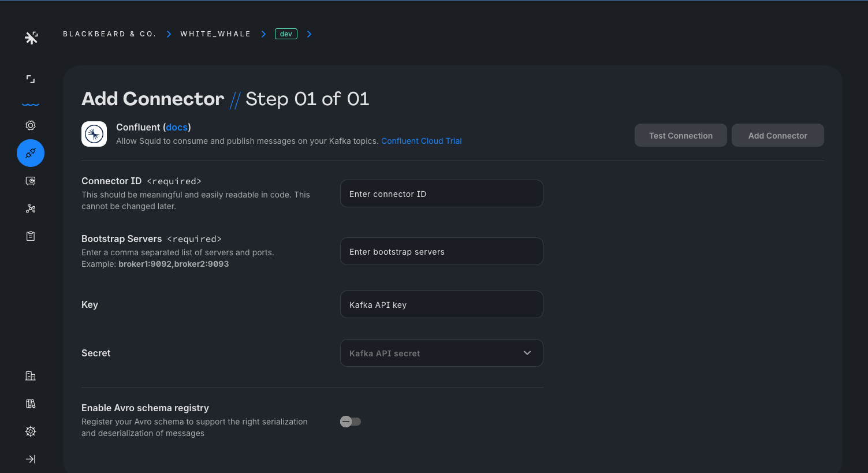Go to BLACKBEARD & CO. breadcrumb

[110, 34]
